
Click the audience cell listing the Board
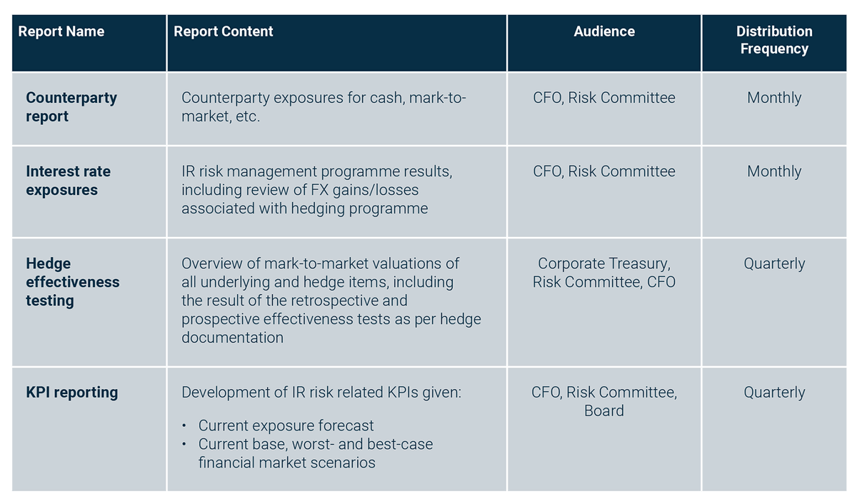coord(604,401)
